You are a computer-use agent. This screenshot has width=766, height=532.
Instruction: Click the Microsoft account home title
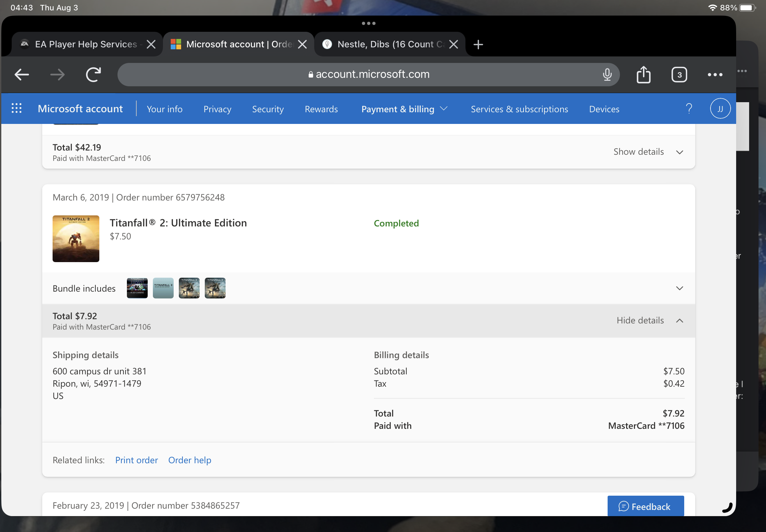(x=80, y=109)
